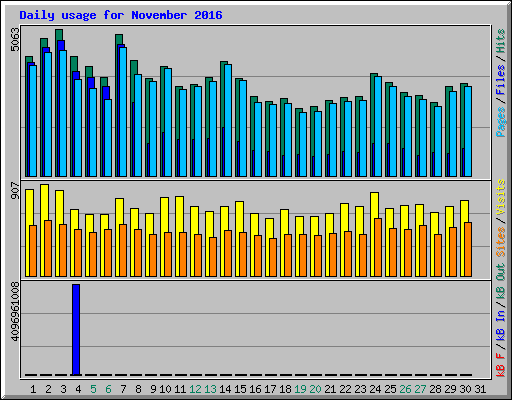Click the orange sites bar for day 1
512x400 pixels.
pos(33,251)
